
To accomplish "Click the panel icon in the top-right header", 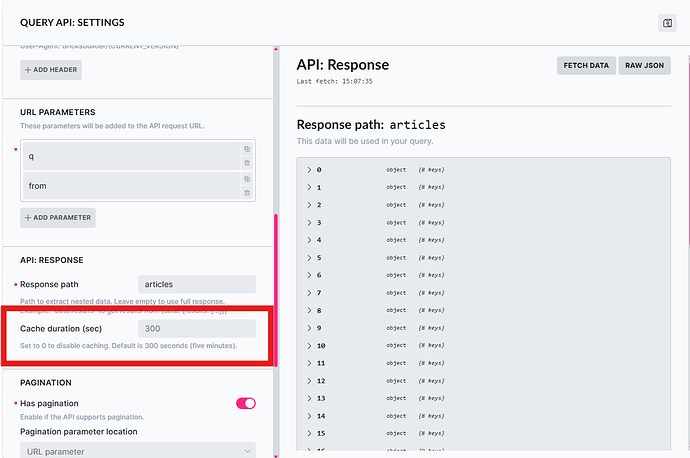I will pyautogui.click(x=667, y=23).
